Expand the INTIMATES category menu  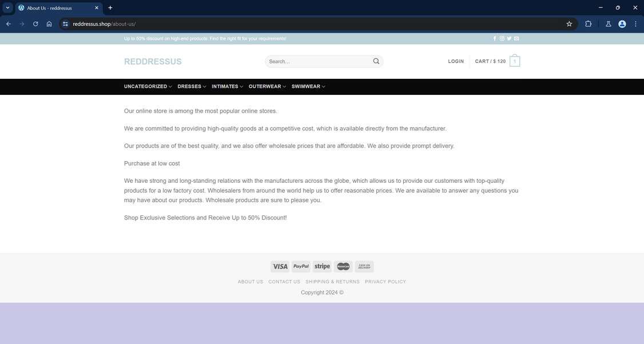pos(225,86)
